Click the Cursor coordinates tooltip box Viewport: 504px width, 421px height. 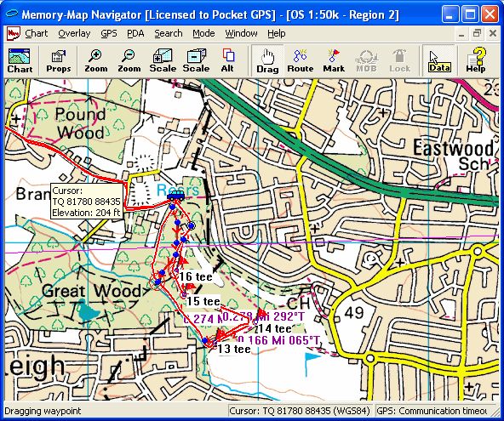pyautogui.click(x=87, y=202)
